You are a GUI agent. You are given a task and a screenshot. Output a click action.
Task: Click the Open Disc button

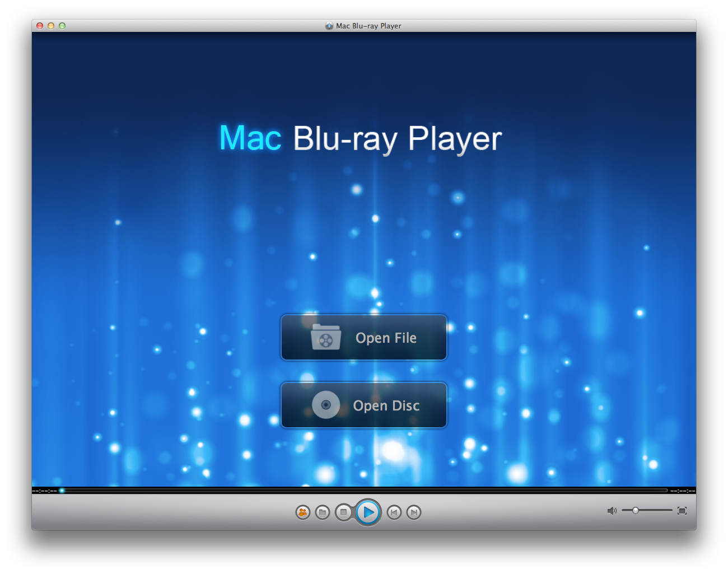364,405
